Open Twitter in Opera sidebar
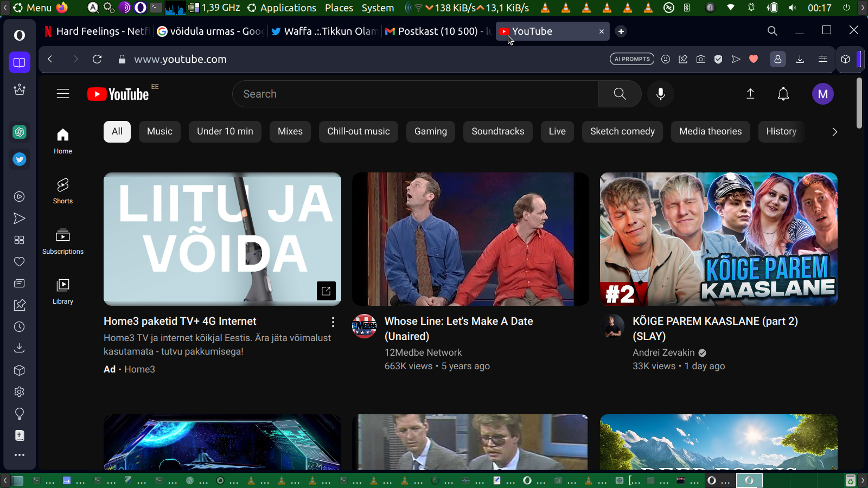Screen dimensions: 868x488 coord(20,159)
